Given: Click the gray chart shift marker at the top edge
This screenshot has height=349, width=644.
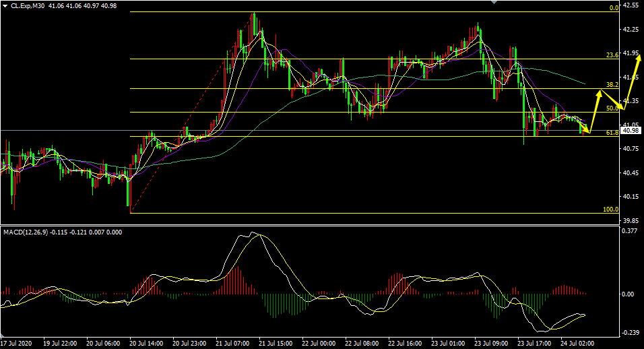Looking at the screenshot, I should (494, 1).
